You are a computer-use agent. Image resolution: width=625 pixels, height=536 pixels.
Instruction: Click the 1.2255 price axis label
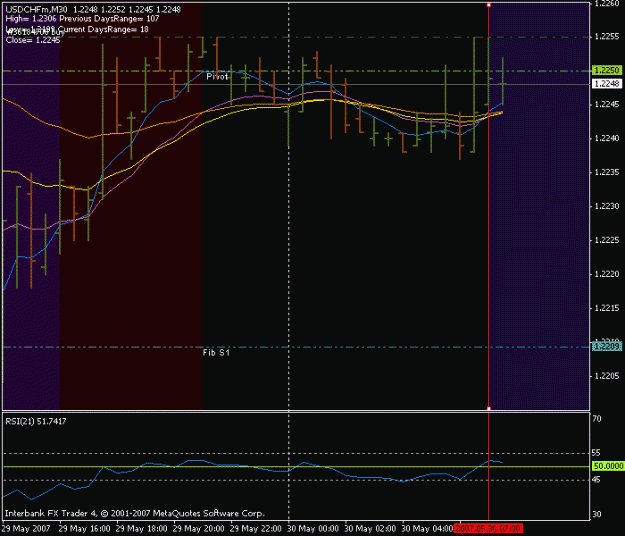607,37
